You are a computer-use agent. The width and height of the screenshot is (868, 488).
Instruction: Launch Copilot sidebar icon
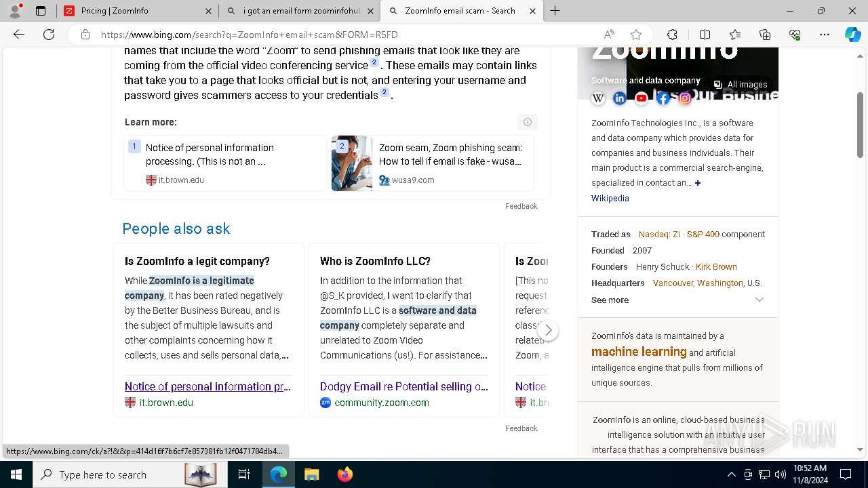tap(853, 35)
